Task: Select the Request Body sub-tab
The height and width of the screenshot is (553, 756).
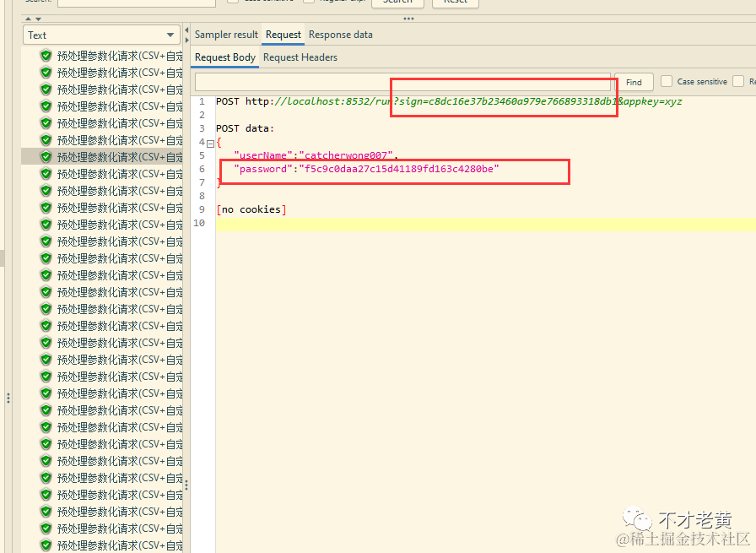Action: (225, 57)
